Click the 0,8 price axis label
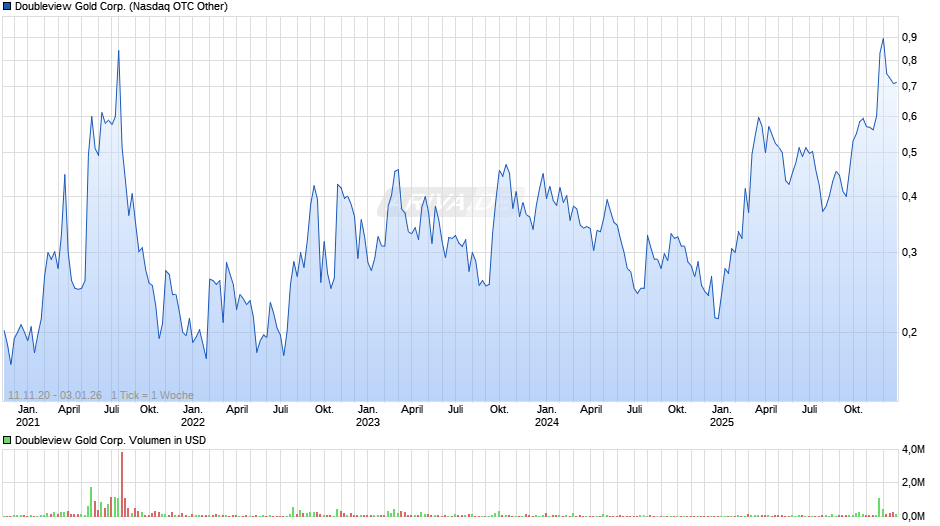 pyautogui.click(x=909, y=60)
